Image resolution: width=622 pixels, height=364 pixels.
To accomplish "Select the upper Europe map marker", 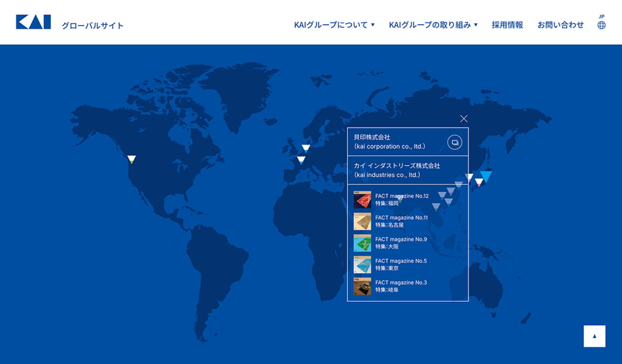I will point(306,148).
